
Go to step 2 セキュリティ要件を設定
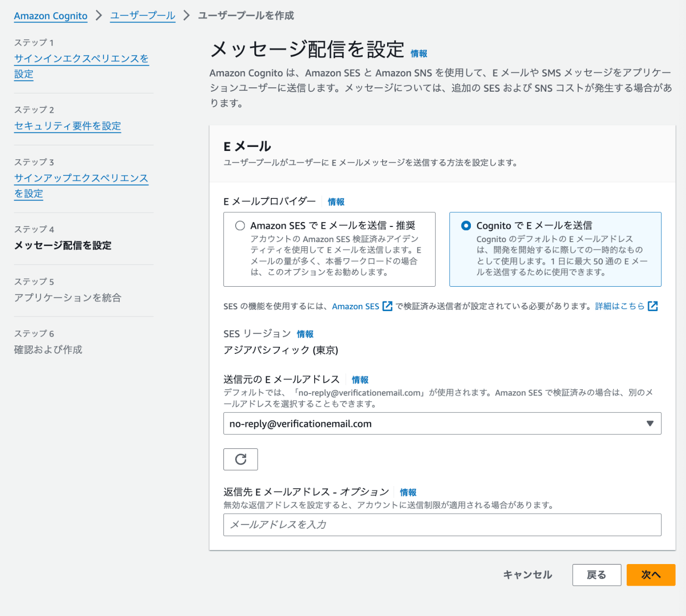click(68, 126)
